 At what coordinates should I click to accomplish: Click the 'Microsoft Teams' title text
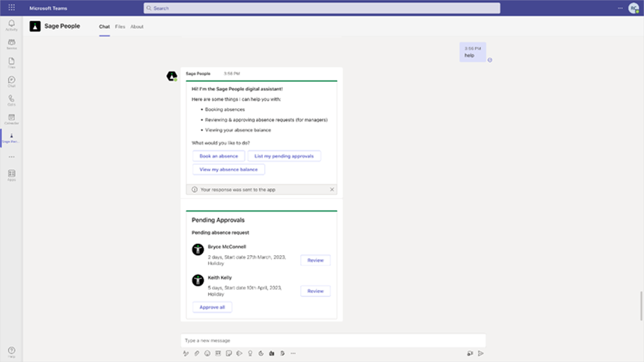(x=48, y=8)
